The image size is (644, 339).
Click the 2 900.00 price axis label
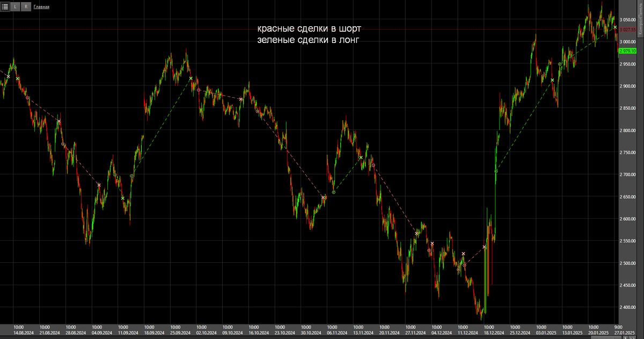627,86
